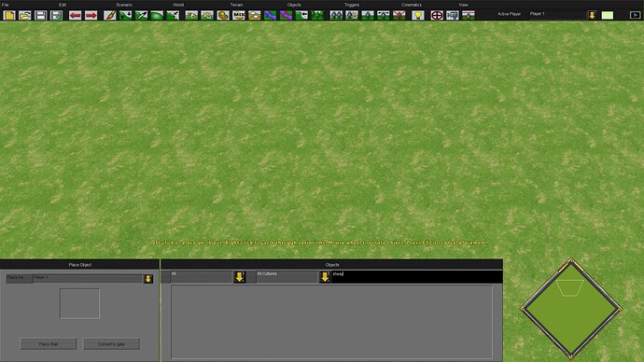The height and width of the screenshot is (362, 644).
Task: Click the Mix terrain icon
Action: pos(239,16)
